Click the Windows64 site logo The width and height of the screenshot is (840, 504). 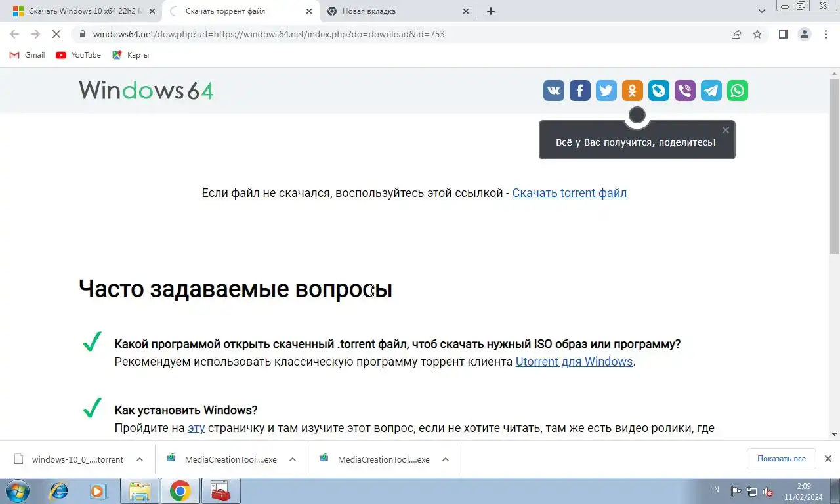tap(146, 90)
